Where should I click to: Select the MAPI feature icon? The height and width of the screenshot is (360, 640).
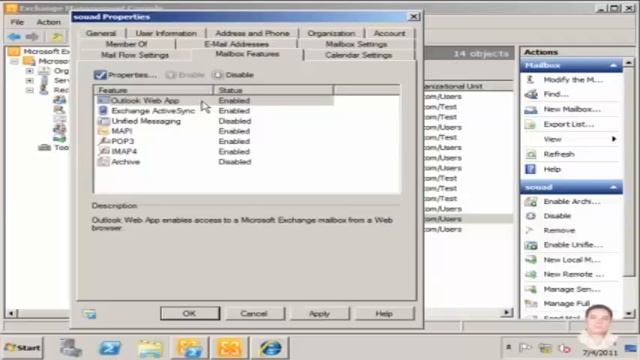tap(103, 131)
